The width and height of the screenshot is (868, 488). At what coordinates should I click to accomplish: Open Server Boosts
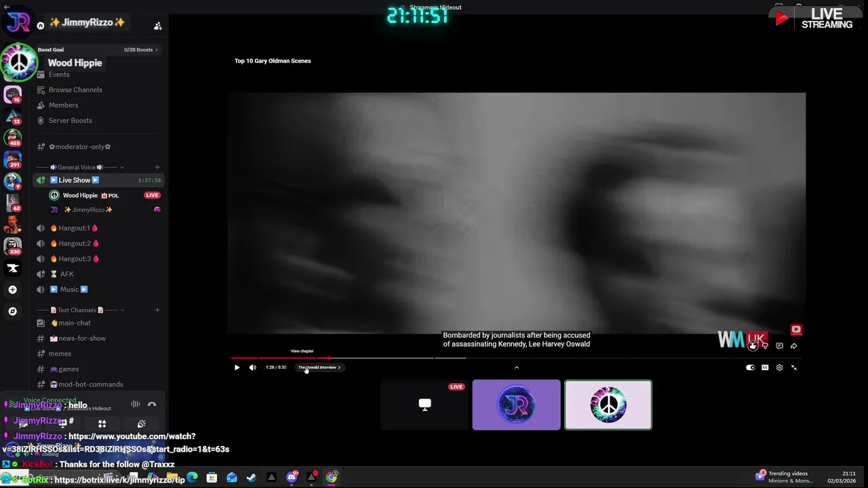click(70, 121)
